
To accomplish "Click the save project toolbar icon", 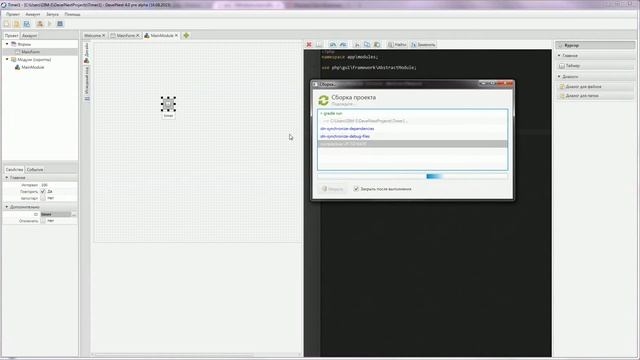I will tap(27, 24).
